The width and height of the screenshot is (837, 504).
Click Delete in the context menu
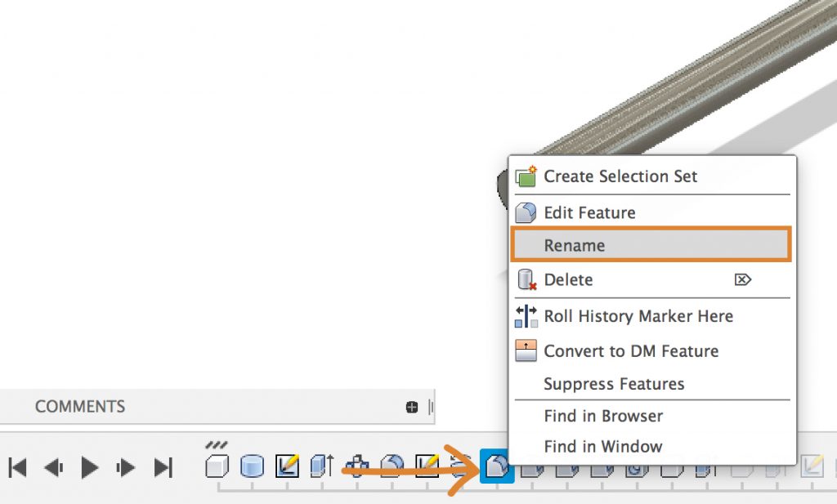569,279
